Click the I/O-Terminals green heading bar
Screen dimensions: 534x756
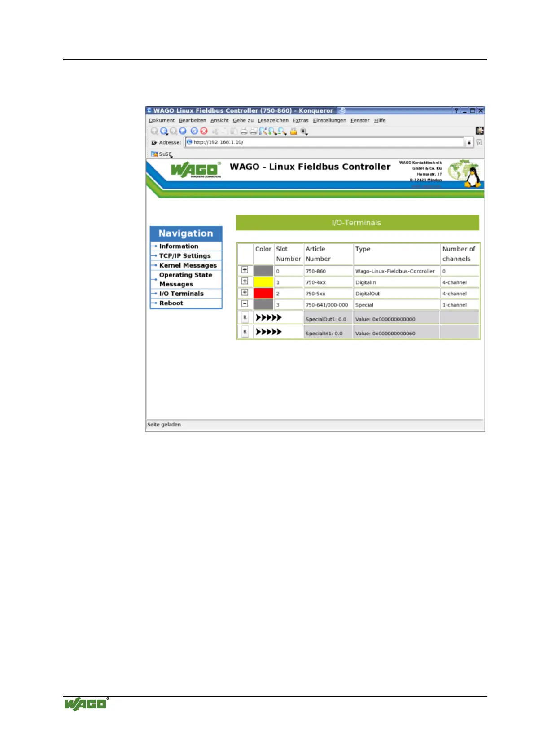point(357,223)
